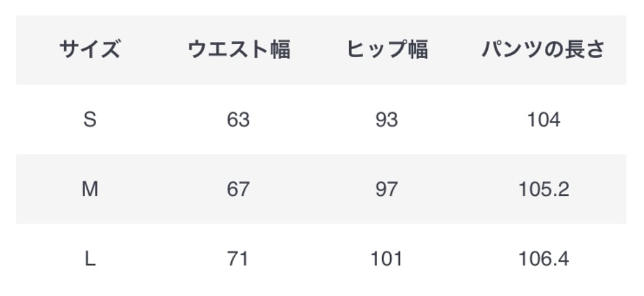The height and width of the screenshot is (296, 644).
Task: Click pants length value 106.4
Action: point(543,259)
